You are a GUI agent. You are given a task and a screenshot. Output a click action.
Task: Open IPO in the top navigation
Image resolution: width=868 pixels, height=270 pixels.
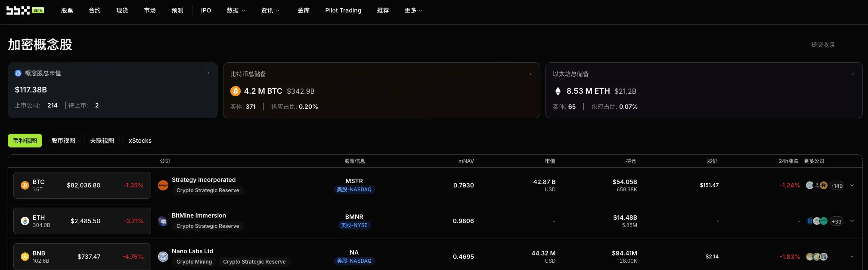206,10
